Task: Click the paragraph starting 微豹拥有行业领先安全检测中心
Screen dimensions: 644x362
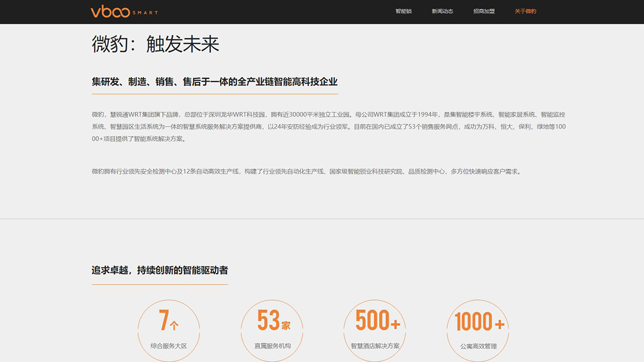Action: 307,172
